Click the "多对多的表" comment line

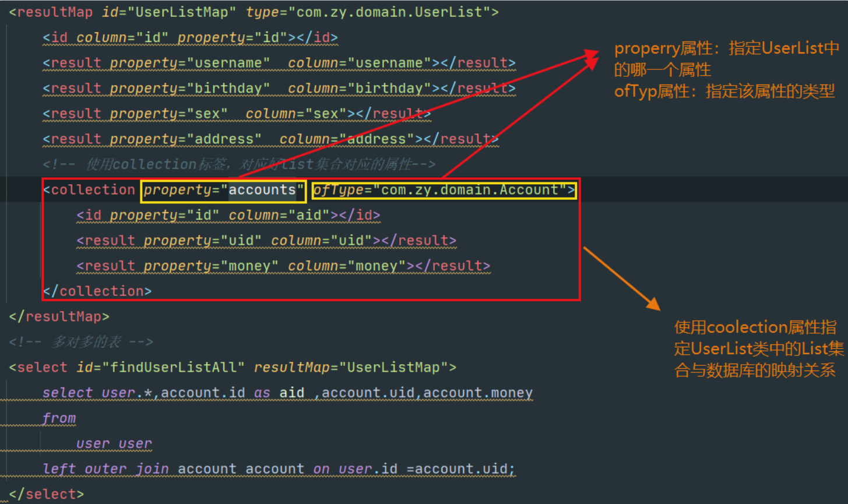coord(81,342)
